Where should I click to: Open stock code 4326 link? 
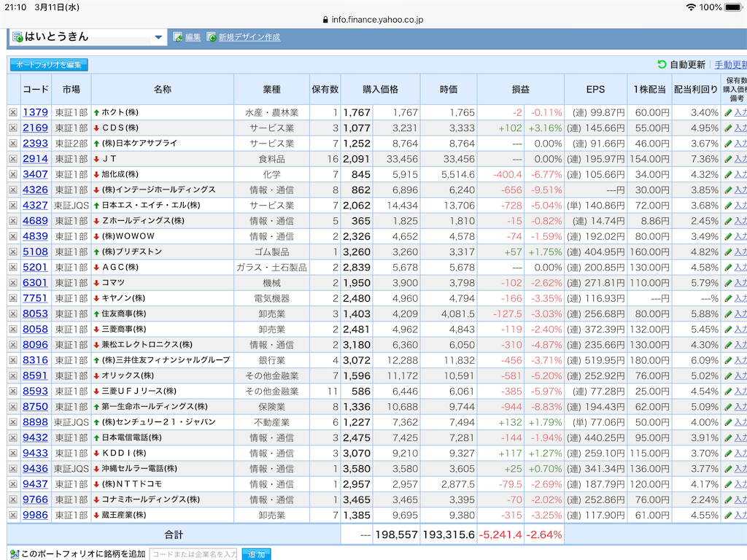tap(36, 190)
